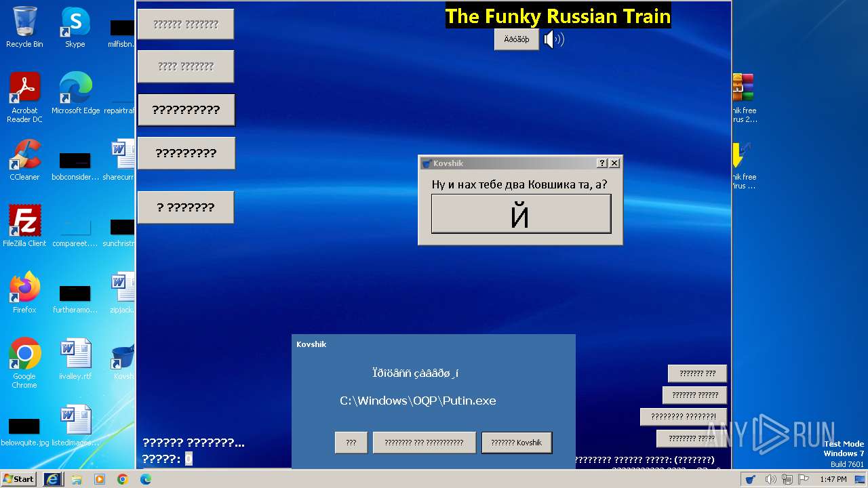Click the bold '?????????' nine-mark button
Image resolution: width=868 pixels, height=488 pixels.
pyautogui.click(x=186, y=153)
